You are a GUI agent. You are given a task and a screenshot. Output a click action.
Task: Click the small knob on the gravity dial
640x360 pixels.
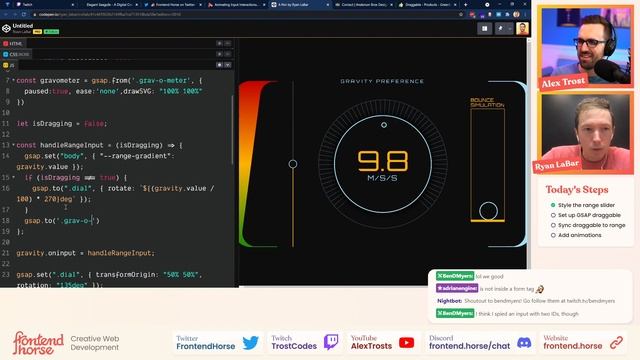(x=384, y=125)
